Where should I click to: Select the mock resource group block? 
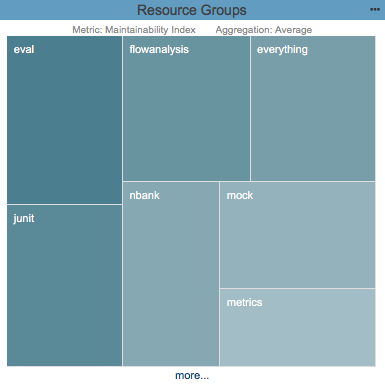(297, 235)
